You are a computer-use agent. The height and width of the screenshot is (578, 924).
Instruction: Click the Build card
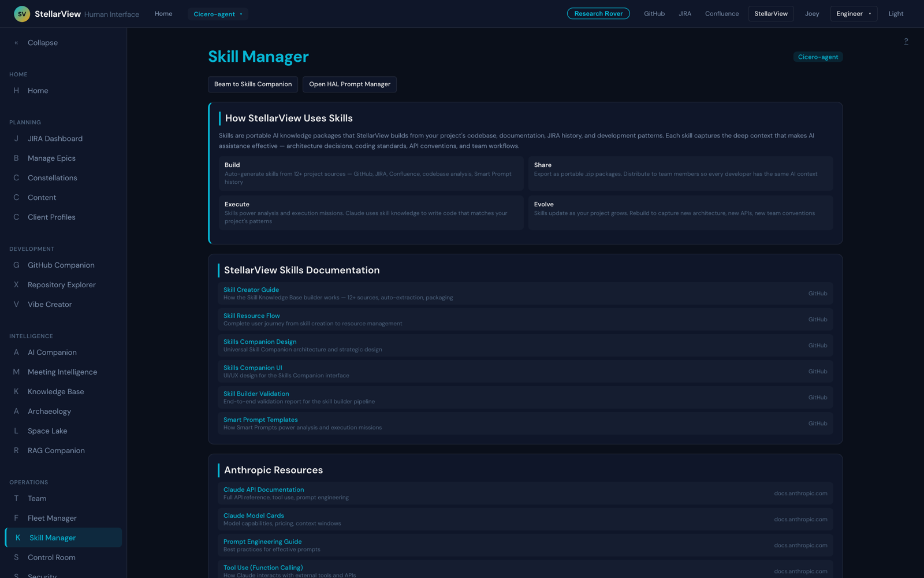(371, 173)
